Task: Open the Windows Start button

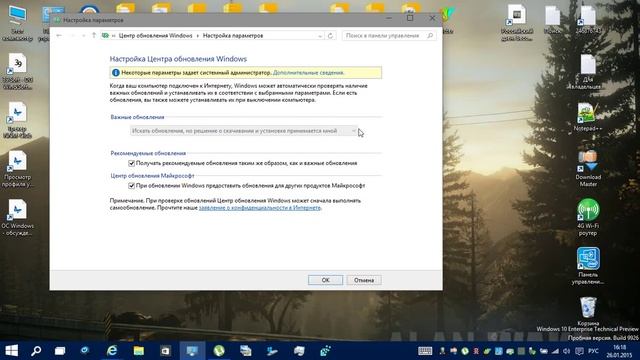Action: click(11, 351)
